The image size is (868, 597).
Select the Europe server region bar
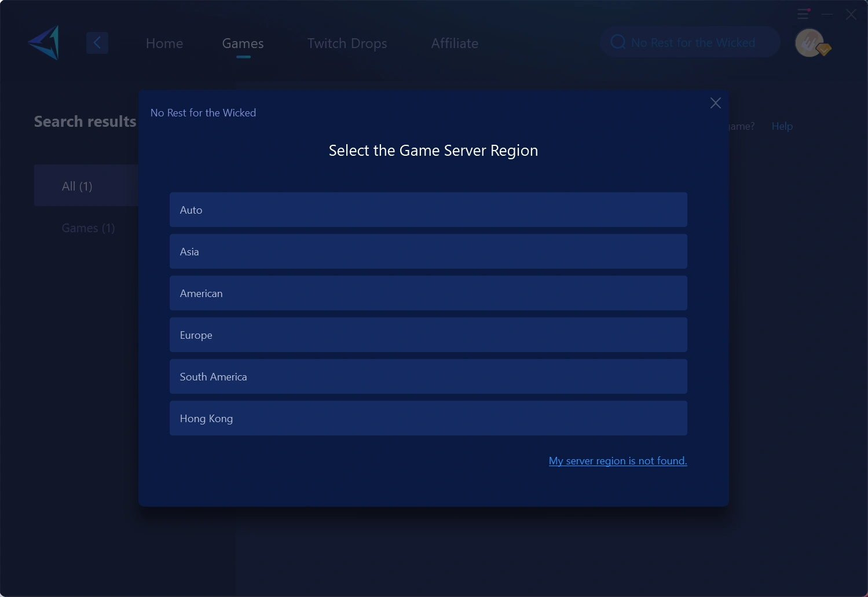428,335
